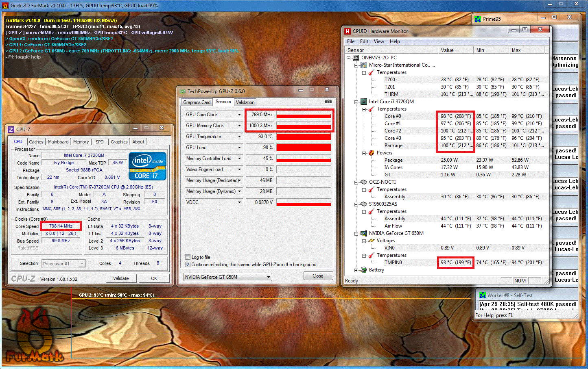Toggle Continue refreshing in background checkbox
The width and height of the screenshot is (588, 369).
[x=188, y=265]
